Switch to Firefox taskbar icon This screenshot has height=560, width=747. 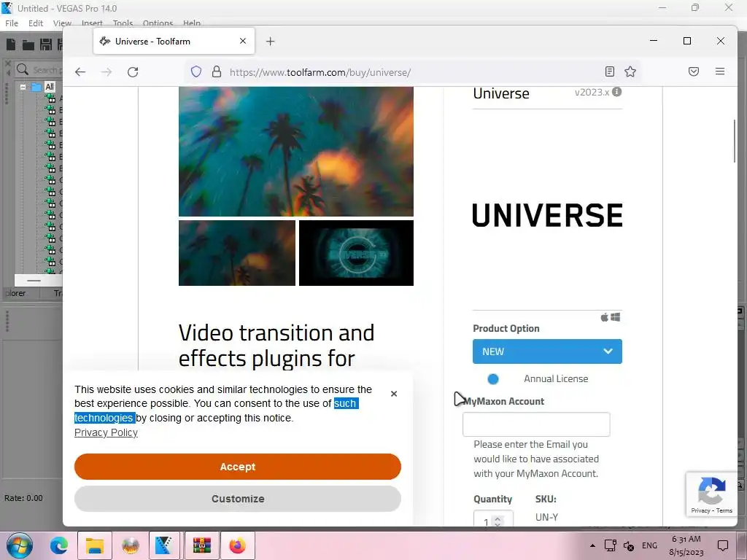(x=237, y=545)
